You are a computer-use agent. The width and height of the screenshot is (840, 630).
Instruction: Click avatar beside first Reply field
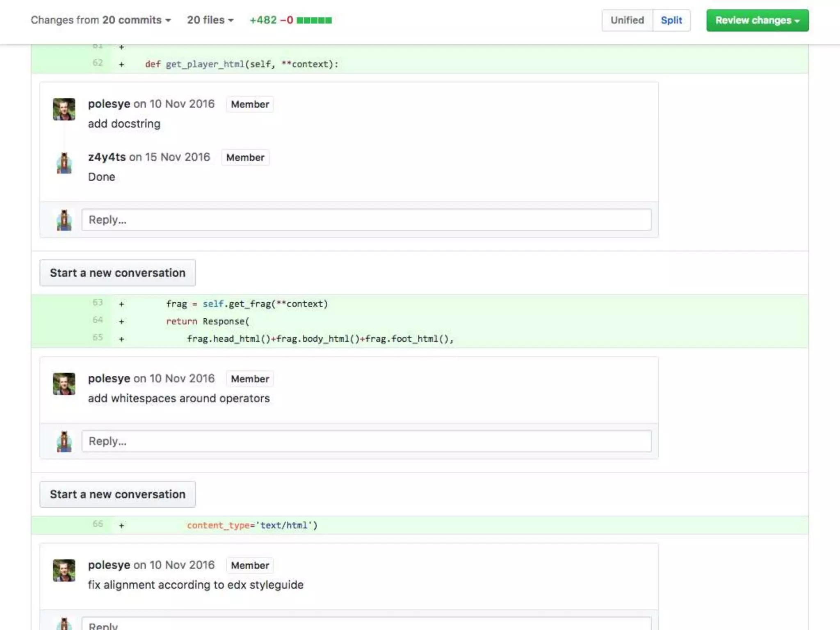[x=64, y=220]
